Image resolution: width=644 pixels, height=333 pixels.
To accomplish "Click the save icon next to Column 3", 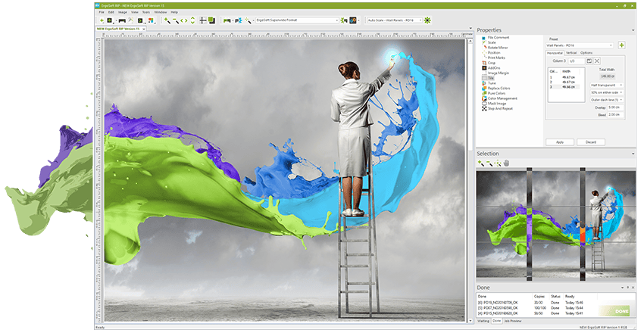I will pyautogui.click(x=589, y=61).
